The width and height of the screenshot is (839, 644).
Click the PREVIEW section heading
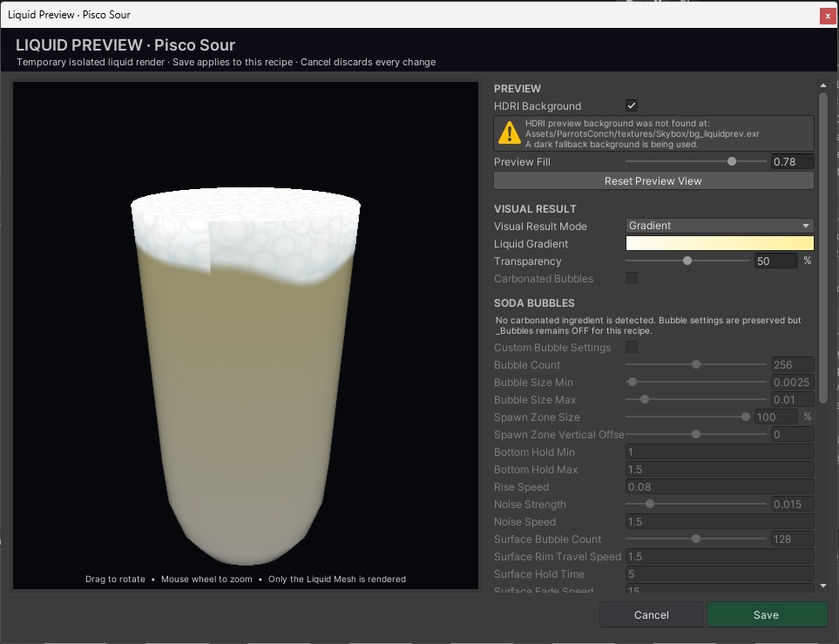coord(518,88)
